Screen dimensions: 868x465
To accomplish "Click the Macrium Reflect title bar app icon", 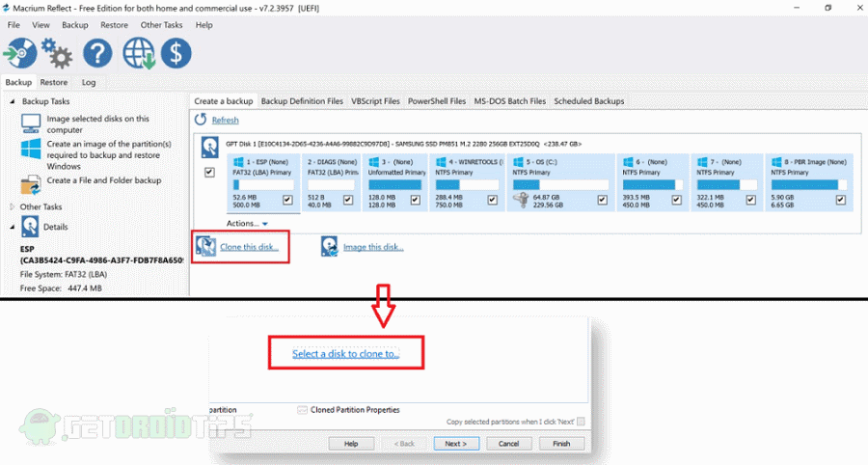I will 6,8.
